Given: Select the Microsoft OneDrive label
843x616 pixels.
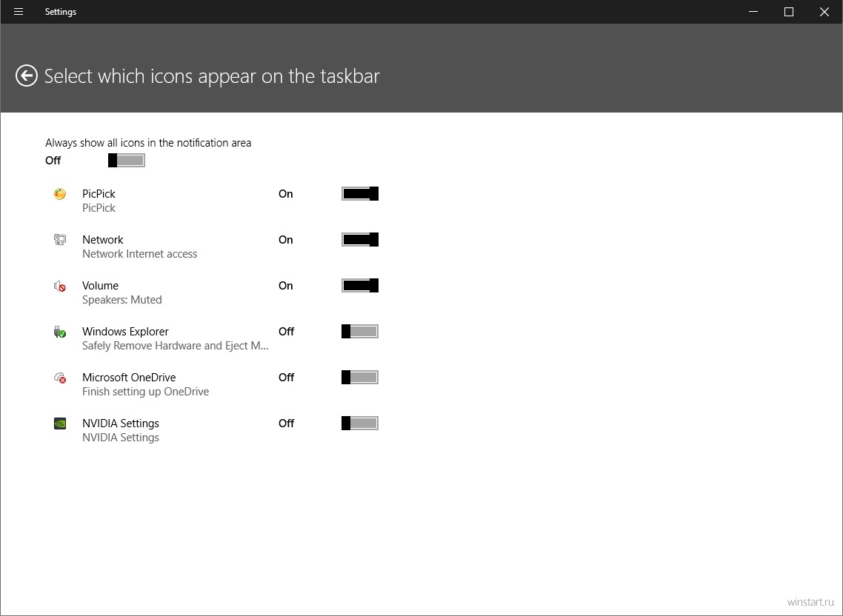Looking at the screenshot, I should pos(129,378).
